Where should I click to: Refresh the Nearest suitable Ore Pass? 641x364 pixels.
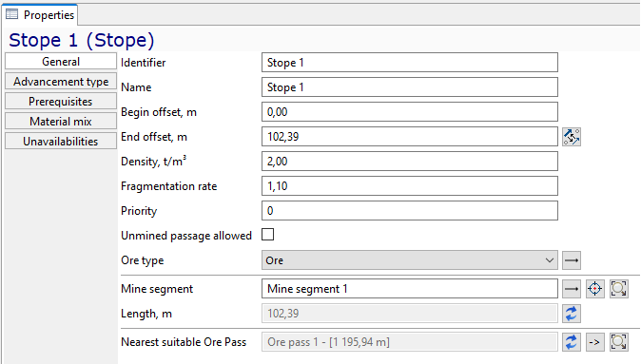(x=571, y=342)
